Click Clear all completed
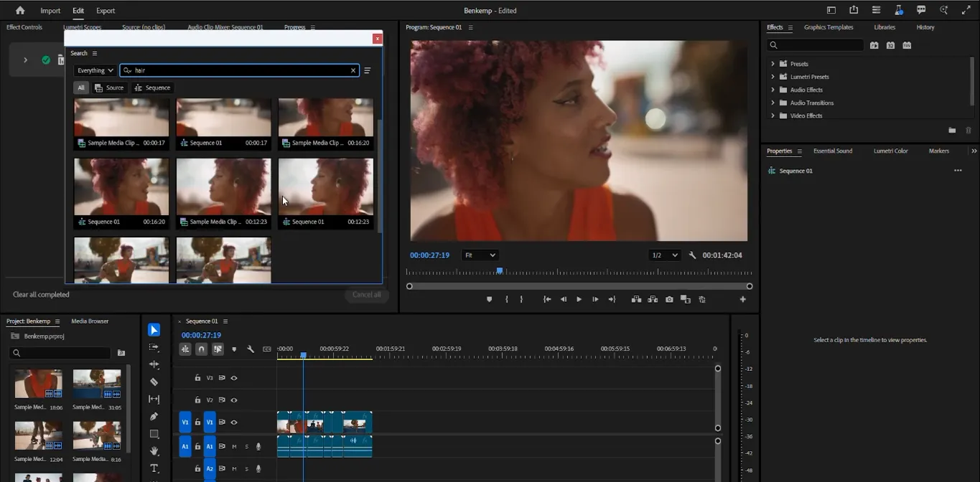This screenshot has width=980, height=482. (x=41, y=295)
